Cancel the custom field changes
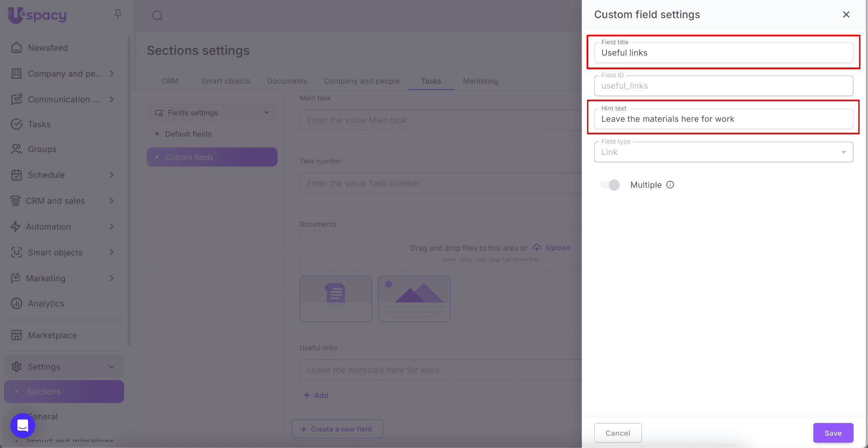 click(x=618, y=433)
